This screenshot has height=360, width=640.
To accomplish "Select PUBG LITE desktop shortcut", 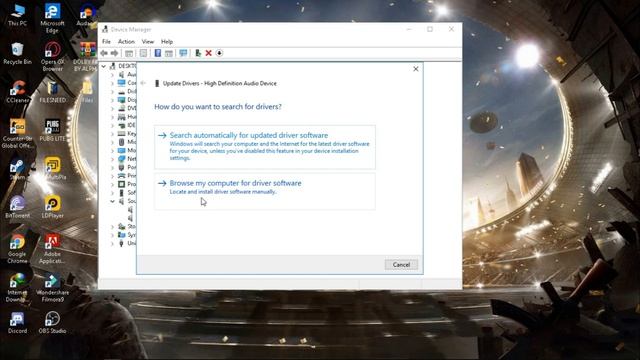I will point(52,130).
